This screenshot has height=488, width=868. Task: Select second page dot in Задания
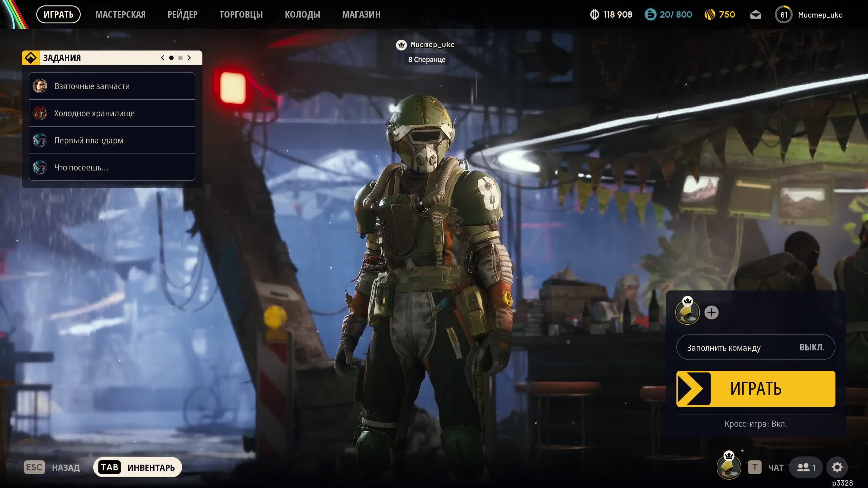[x=180, y=58]
